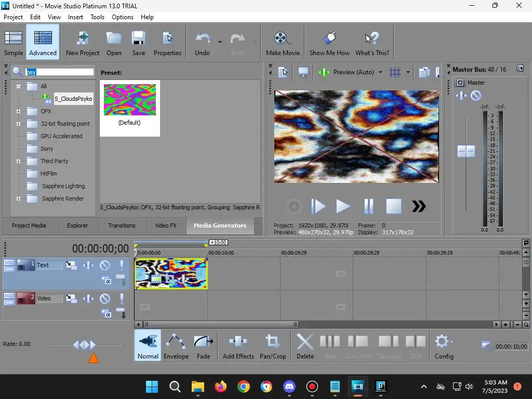Pause the playback
Screen dimensions: 532x399
368,206
